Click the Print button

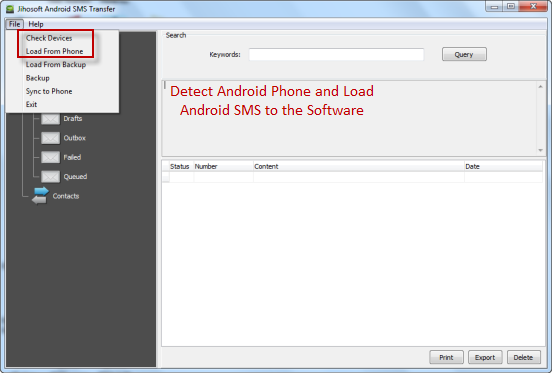coord(446,358)
